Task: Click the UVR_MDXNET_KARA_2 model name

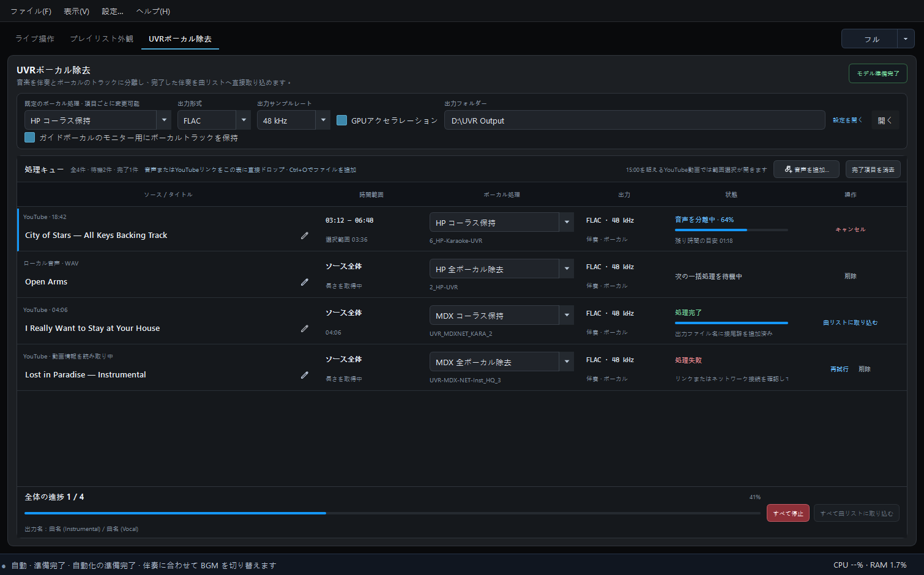Action: click(x=461, y=334)
